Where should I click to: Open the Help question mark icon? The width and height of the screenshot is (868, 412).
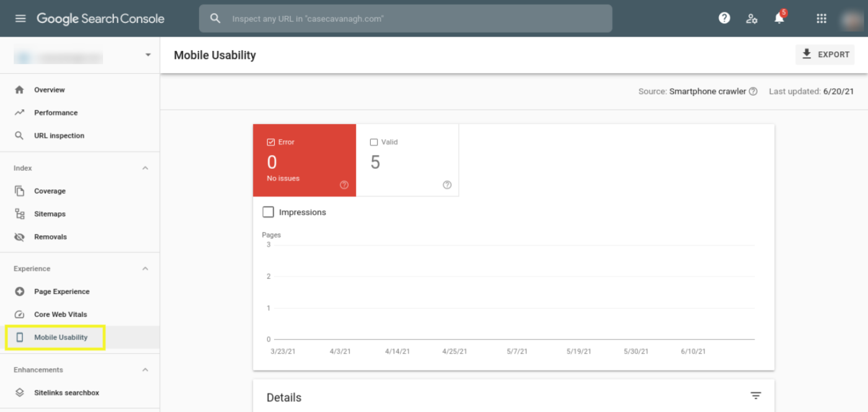(x=724, y=19)
